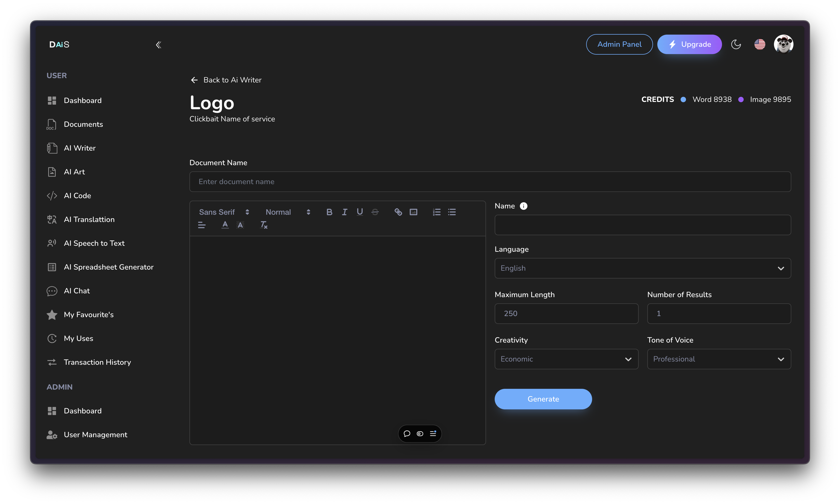Expand the Creativity dropdown
This screenshot has height=504, width=840.
[566, 359]
